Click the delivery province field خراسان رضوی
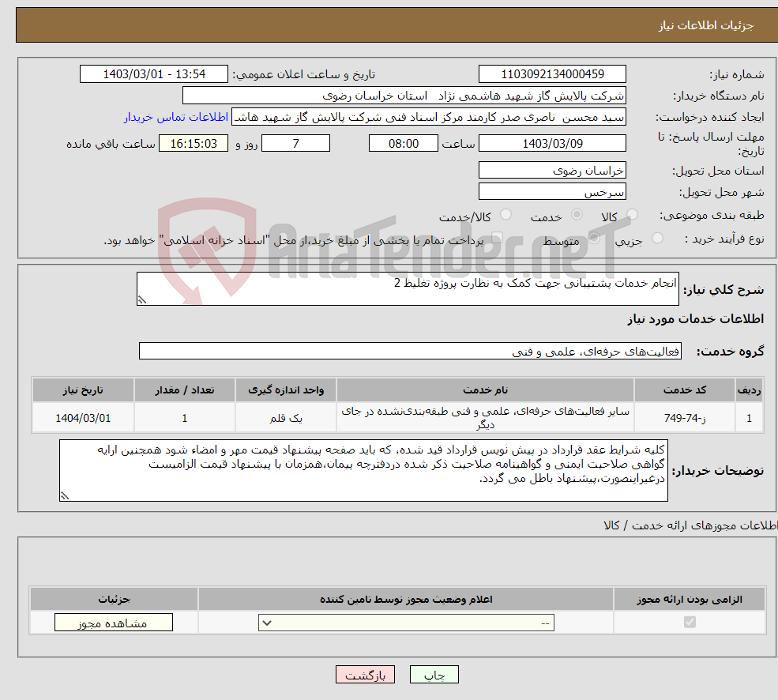The image size is (778, 700). [x=552, y=171]
